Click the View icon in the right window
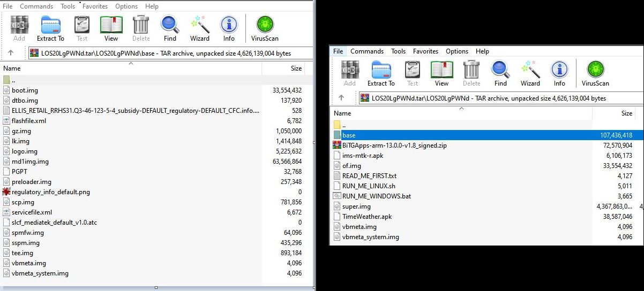This screenshot has height=291, width=644. pyautogui.click(x=441, y=73)
